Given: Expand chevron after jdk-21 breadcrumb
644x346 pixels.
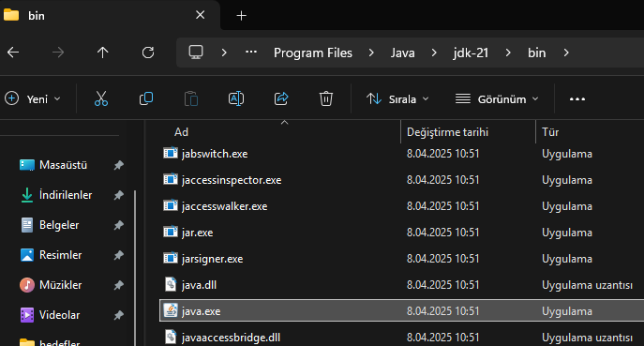Looking at the screenshot, I should (x=508, y=53).
